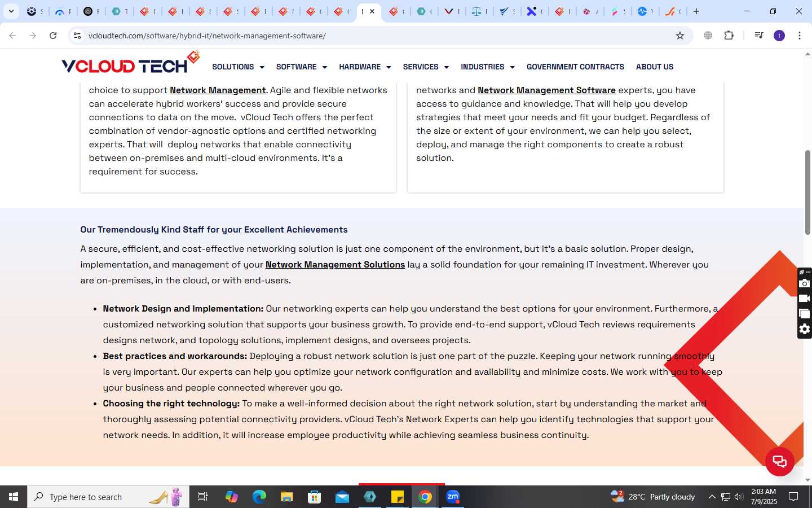Click 'Choosing the right technology:' bullet title
The height and width of the screenshot is (508, 812).
coord(171,404)
